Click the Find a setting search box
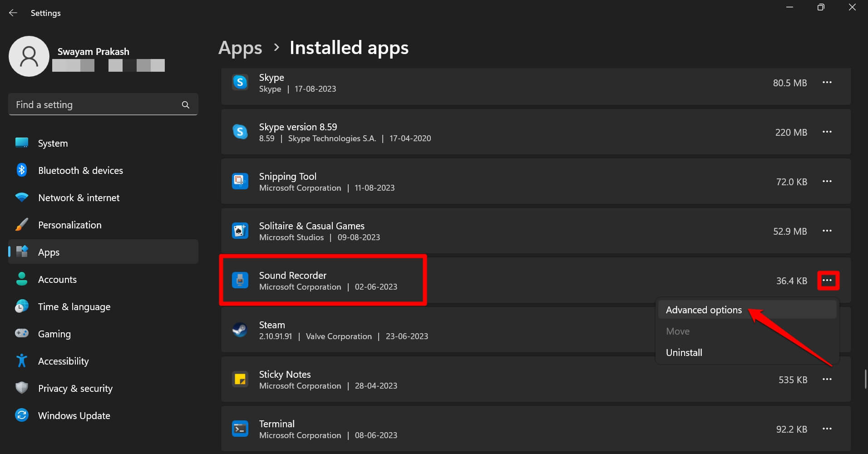The width and height of the screenshot is (868, 454). pos(95,105)
